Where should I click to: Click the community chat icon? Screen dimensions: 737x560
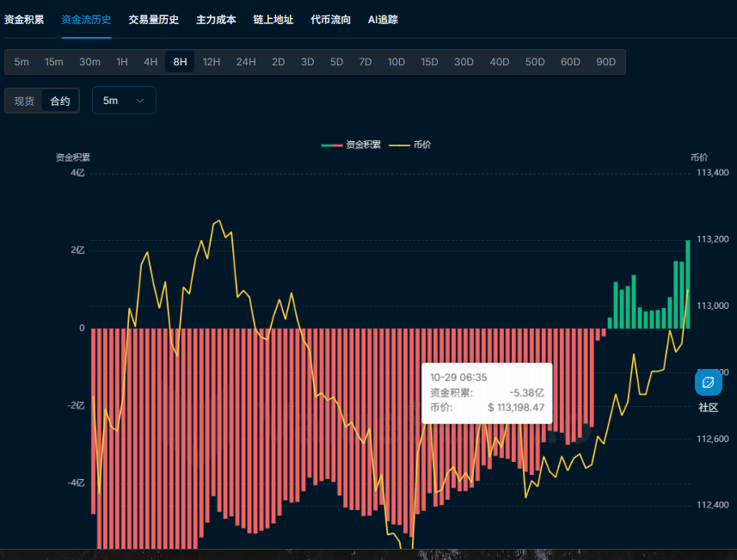(708, 382)
